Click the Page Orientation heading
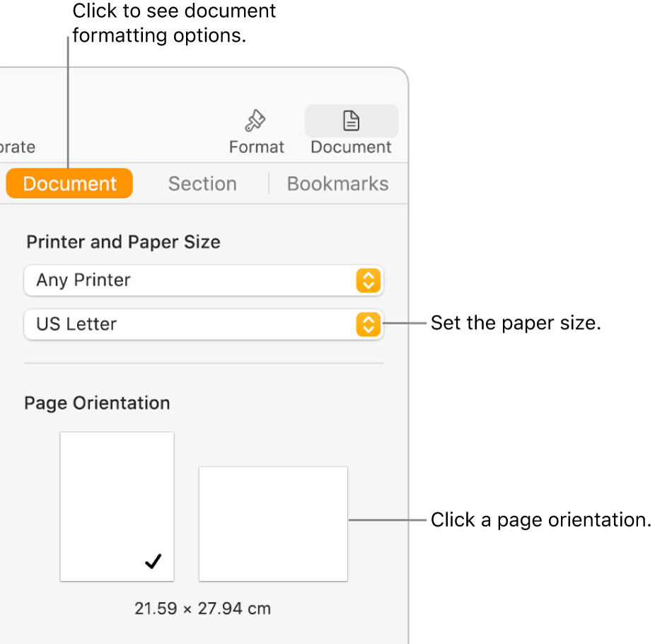Image resolution: width=655 pixels, height=644 pixels. (97, 403)
